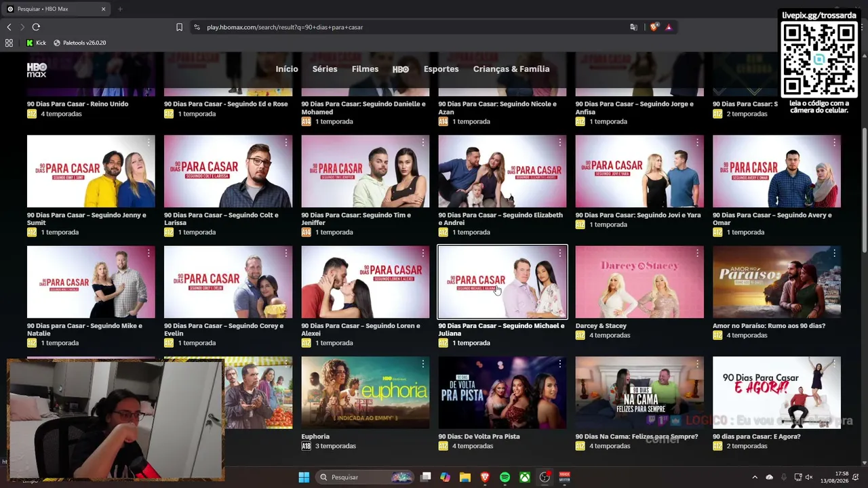Open the volume control in system tray
Viewport: 868px width, 488px height.
(x=810, y=477)
